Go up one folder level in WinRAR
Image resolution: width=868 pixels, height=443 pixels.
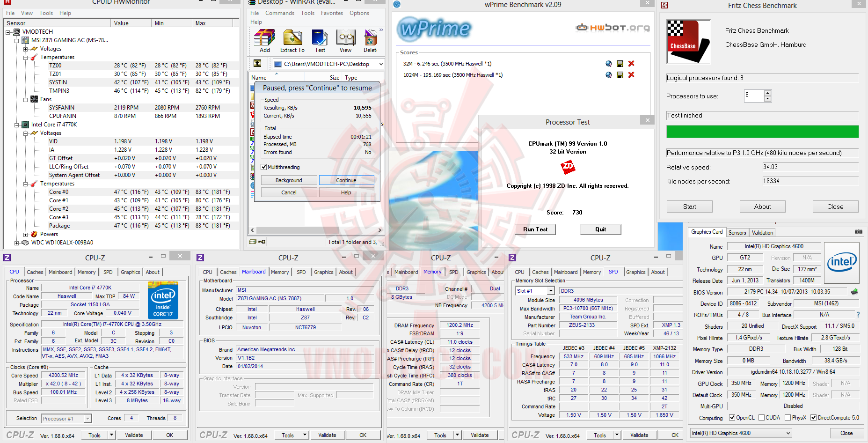[257, 64]
